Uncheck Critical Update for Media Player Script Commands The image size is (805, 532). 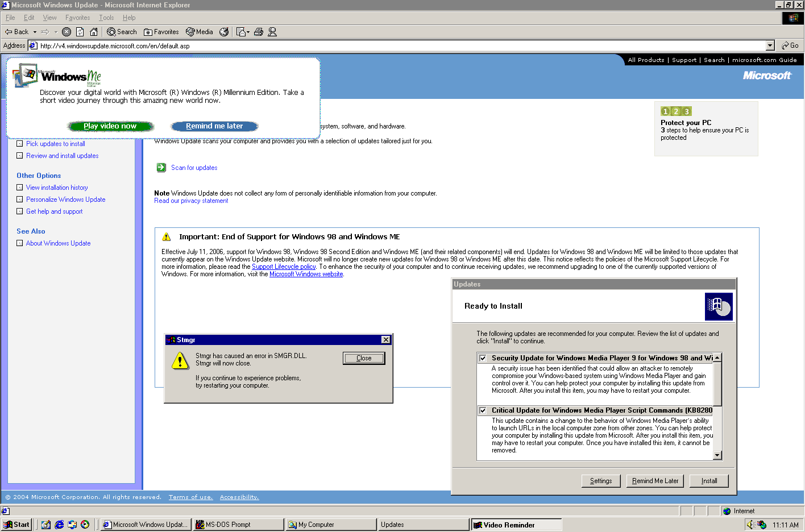tap(483, 410)
